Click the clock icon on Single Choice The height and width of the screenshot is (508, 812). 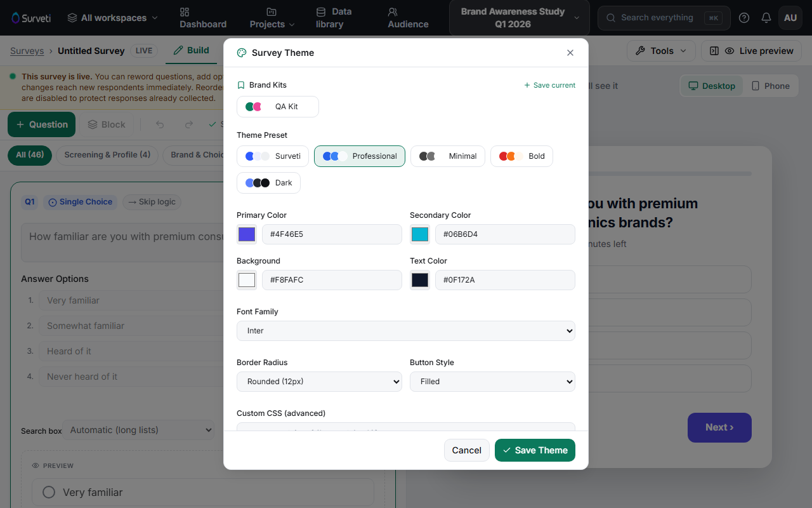coord(53,202)
